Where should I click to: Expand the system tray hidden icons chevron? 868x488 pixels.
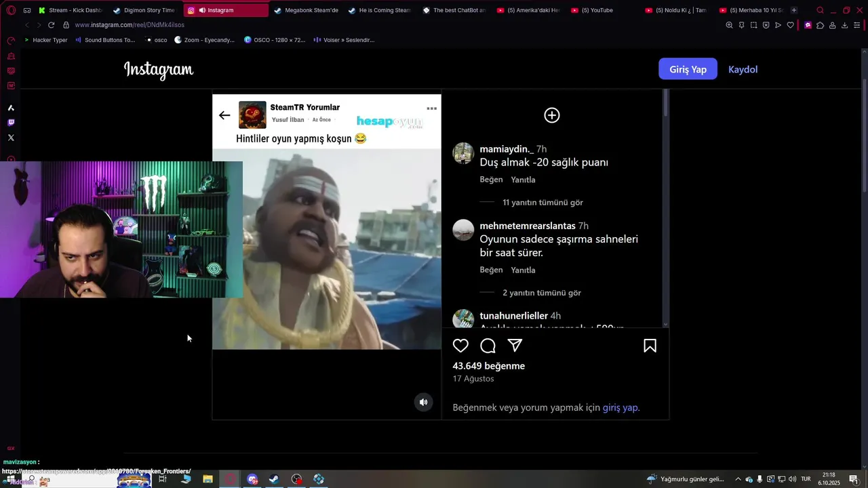738,479
